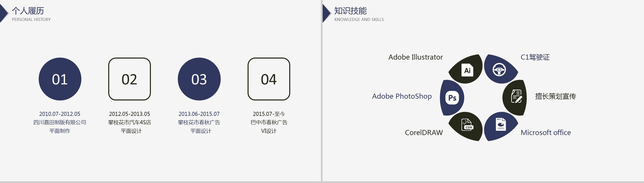This screenshot has height=183, width=644.
Task: Select the Adobe Illustrator label
Action: pyautogui.click(x=415, y=57)
